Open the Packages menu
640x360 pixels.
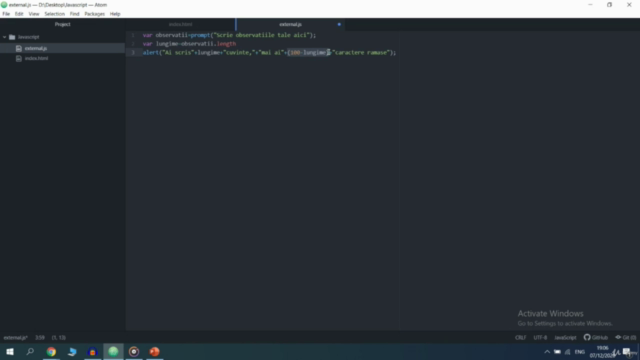[x=94, y=14]
